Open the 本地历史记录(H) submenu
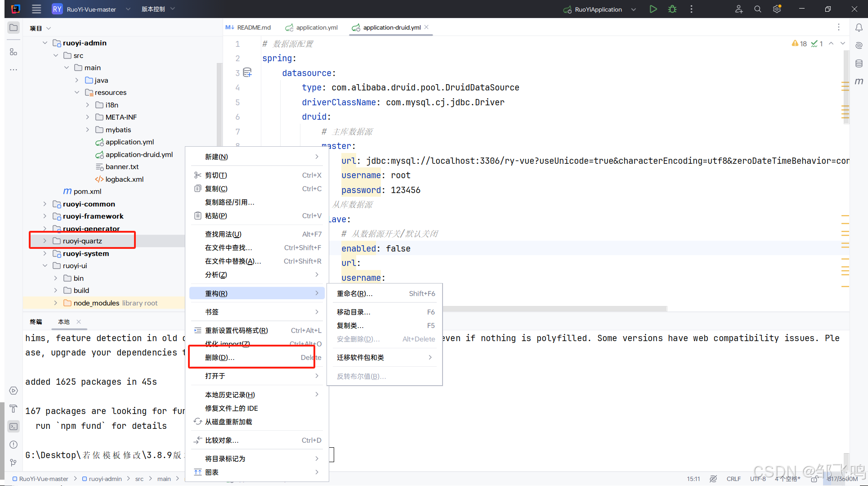 click(256, 395)
